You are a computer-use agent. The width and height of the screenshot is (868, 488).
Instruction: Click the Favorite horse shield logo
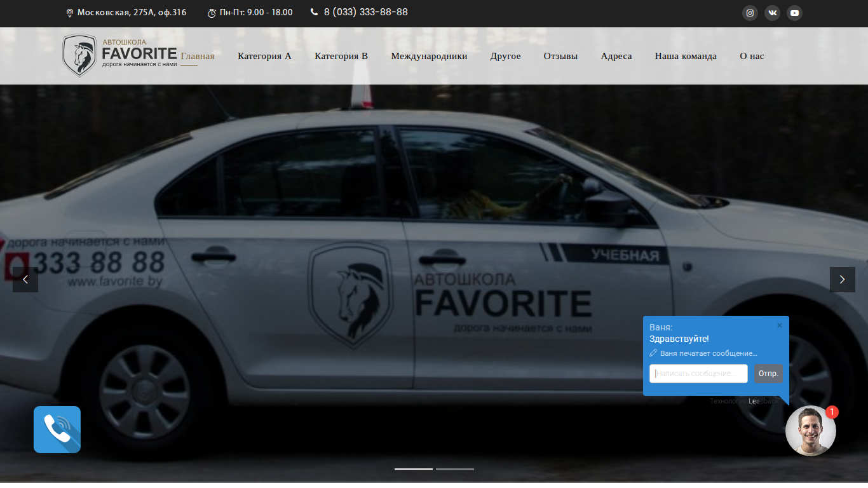click(x=120, y=56)
